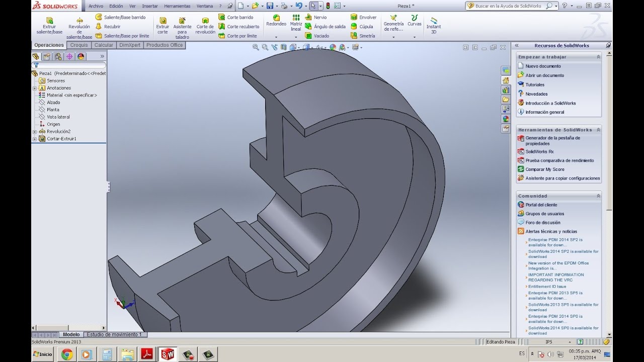This screenshot has height=362, width=644.
Task: Choose Corte recubierto command
Action: click(x=239, y=26)
